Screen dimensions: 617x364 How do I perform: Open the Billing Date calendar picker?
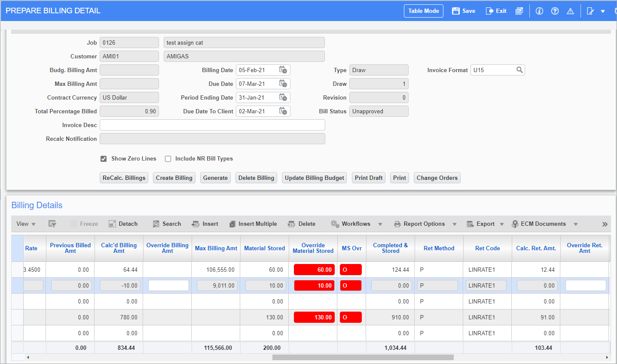point(283,70)
